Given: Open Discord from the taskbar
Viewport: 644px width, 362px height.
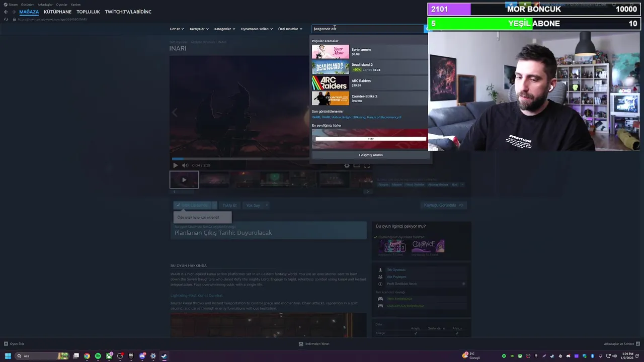Looking at the screenshot, I should (142, 356).
